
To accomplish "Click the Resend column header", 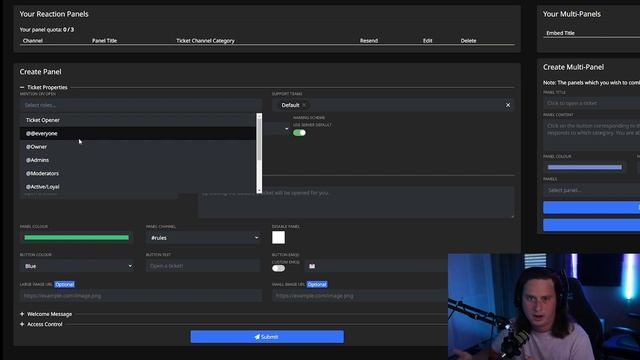I will 369,40.
